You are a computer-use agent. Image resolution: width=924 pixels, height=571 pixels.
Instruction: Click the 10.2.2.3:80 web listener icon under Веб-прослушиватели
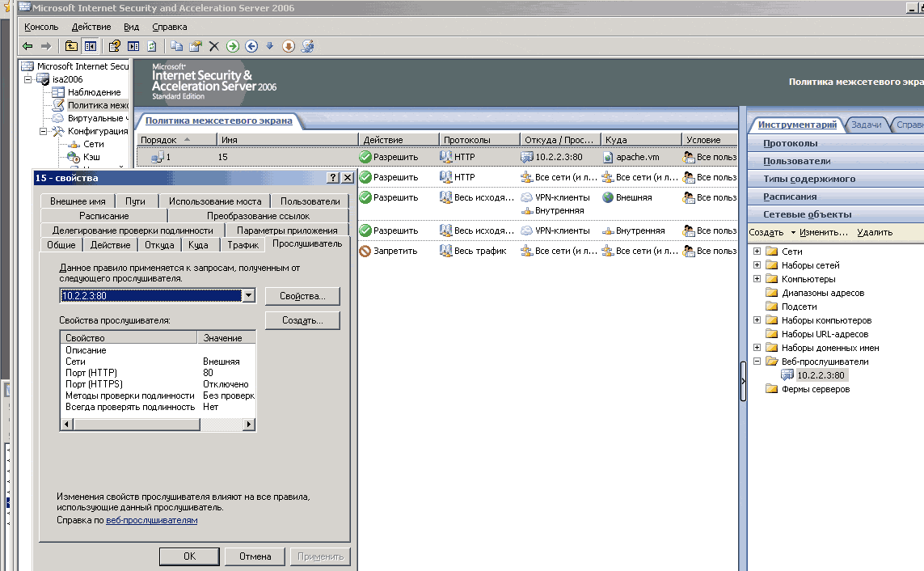click(787, 374)
